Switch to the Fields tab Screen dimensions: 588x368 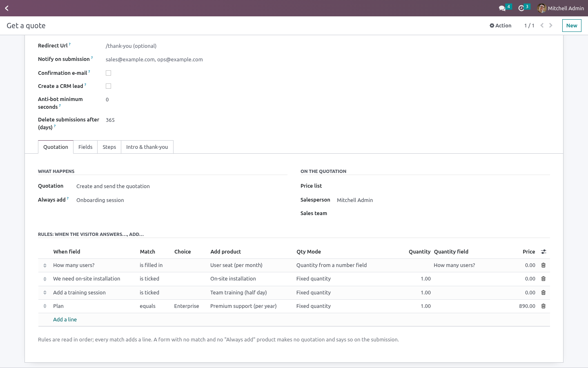(85, 147)
